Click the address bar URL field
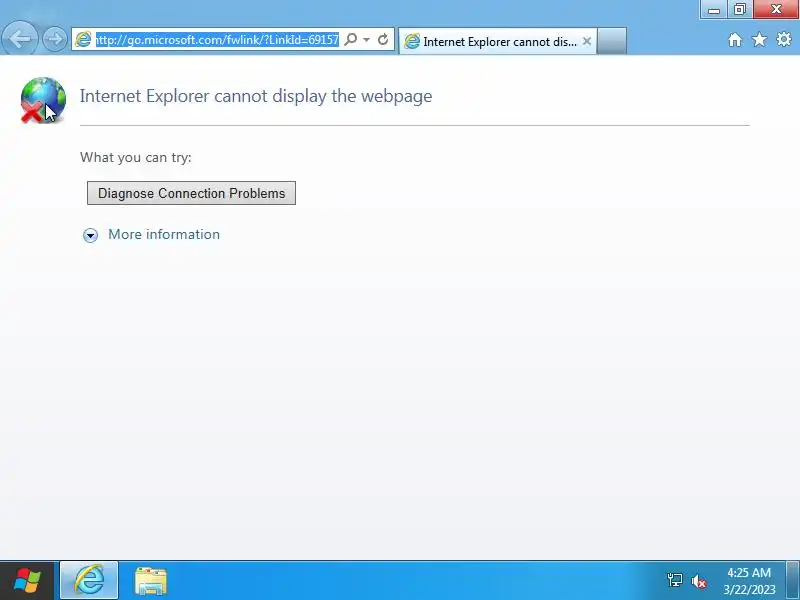Image resolution: width=800 pixels, height=600 pixels. 217,39
